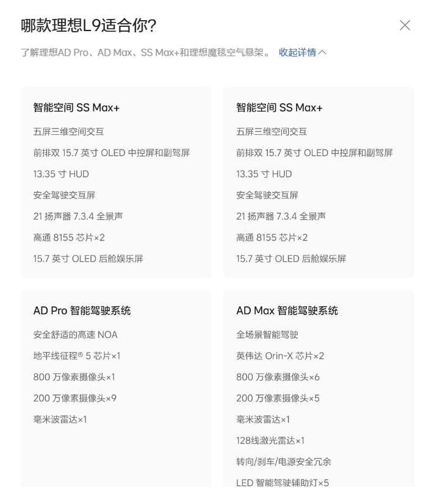Click the chevron next to 收起详情

pyautogui.click(x=322, y=52)
